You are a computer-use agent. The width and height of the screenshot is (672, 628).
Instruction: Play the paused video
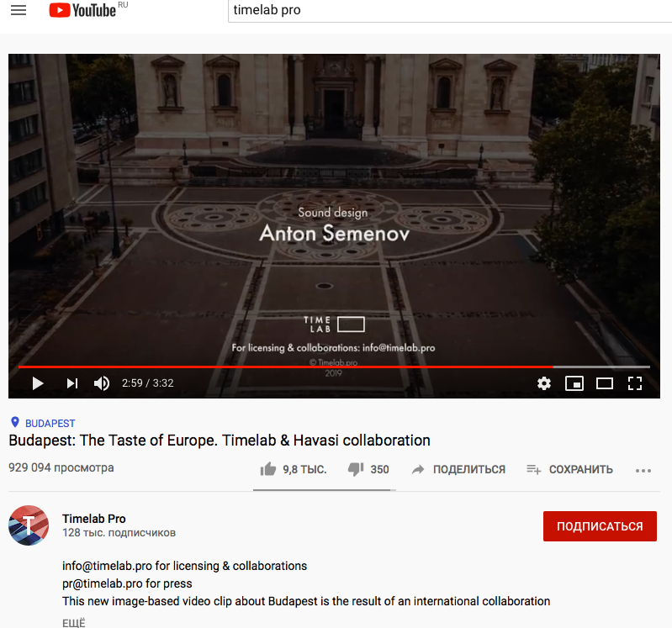tap(38, 383)
